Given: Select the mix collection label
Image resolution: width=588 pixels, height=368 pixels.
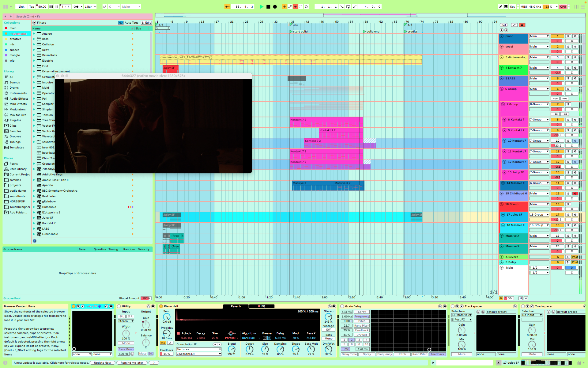Looking at the screenshot, I should [12, 44].
